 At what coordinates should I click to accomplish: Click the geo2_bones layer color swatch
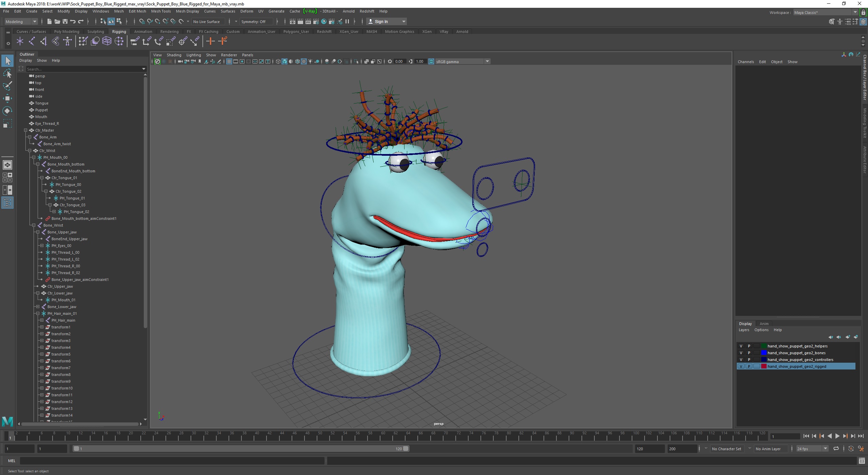coord(764,353)
